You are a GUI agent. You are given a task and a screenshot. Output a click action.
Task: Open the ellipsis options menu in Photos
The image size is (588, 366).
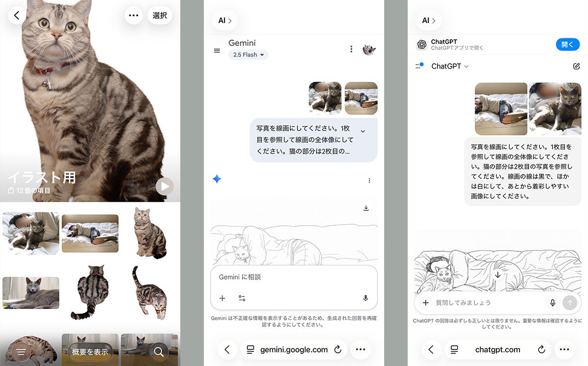[133, 15]
